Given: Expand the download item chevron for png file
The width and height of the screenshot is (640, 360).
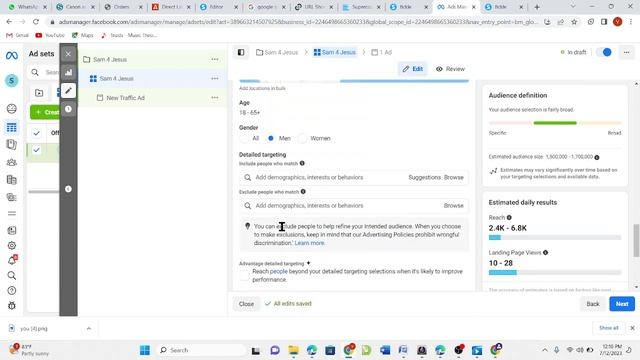Looking at the screenshot, I should click(89, 329).
